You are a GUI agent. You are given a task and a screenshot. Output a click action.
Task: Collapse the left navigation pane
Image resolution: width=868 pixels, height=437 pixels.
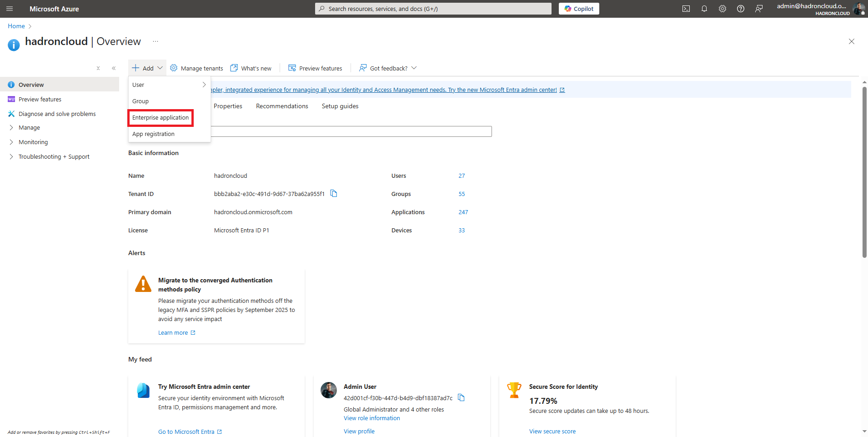tap(114, 68)
